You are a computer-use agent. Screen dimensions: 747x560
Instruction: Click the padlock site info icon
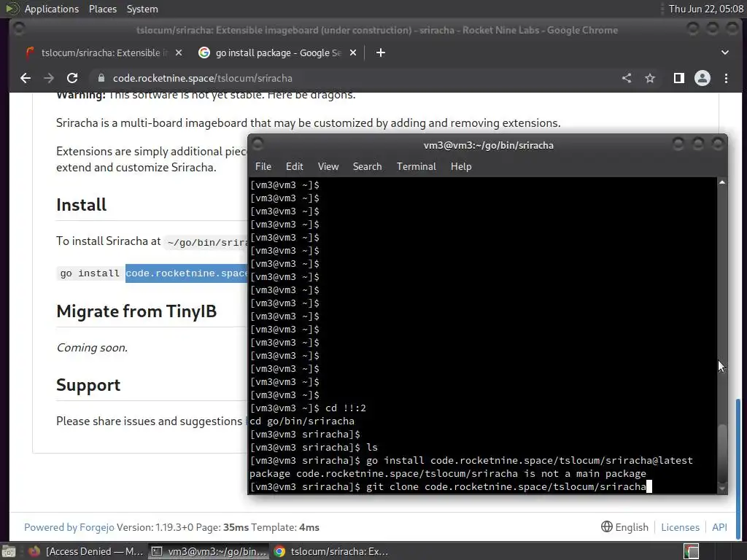click(x=101, y=77)
